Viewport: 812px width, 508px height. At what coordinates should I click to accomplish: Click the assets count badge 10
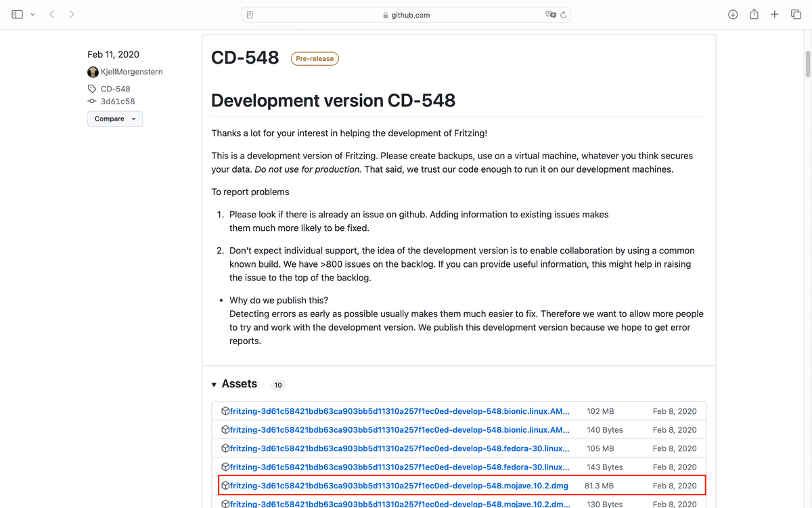pos(278,385)
